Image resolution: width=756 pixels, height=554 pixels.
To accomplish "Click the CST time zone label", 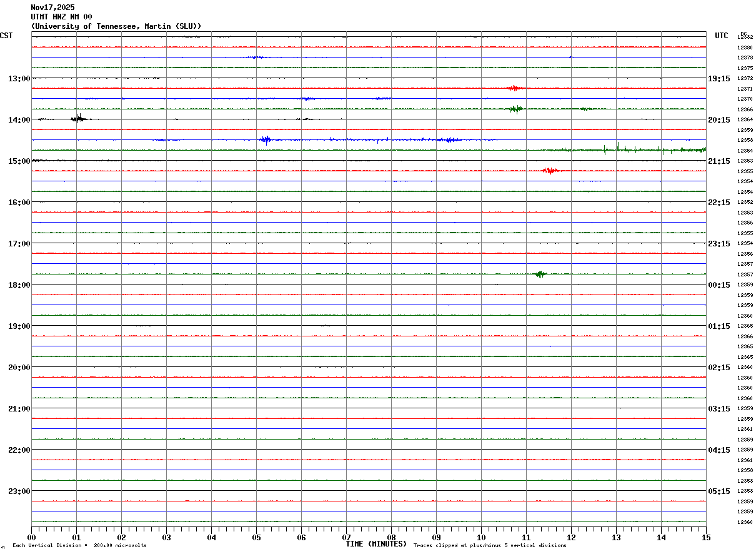I will click(x=6, y=36).
